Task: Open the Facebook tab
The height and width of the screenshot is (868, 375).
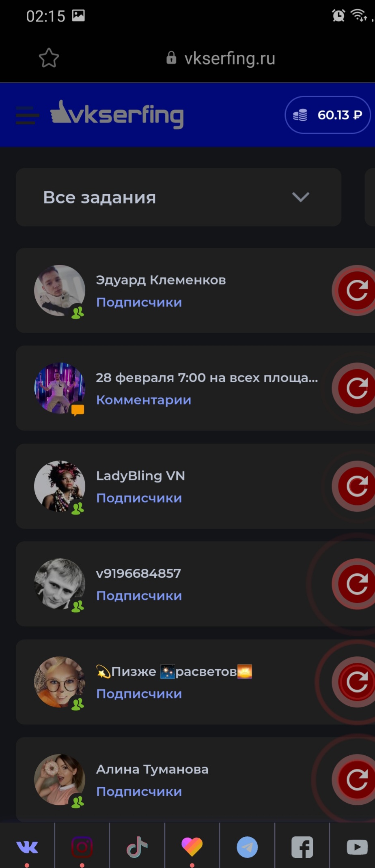Action: (302, 847)
